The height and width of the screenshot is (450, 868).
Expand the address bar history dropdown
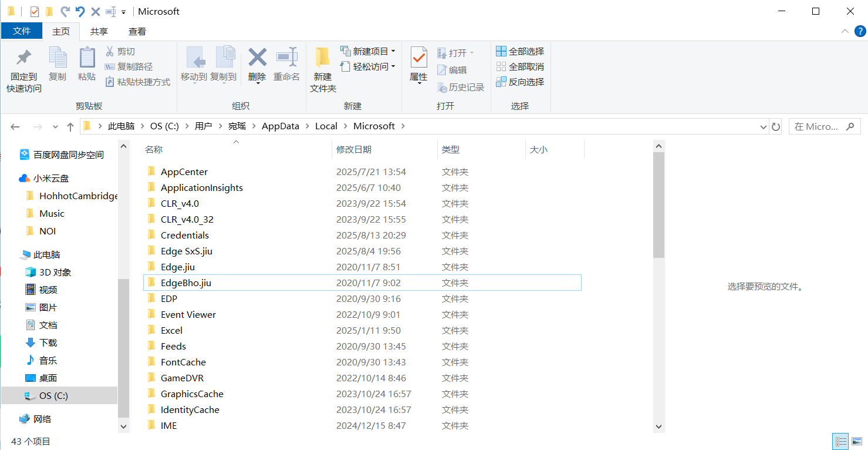tap(763, 126)
